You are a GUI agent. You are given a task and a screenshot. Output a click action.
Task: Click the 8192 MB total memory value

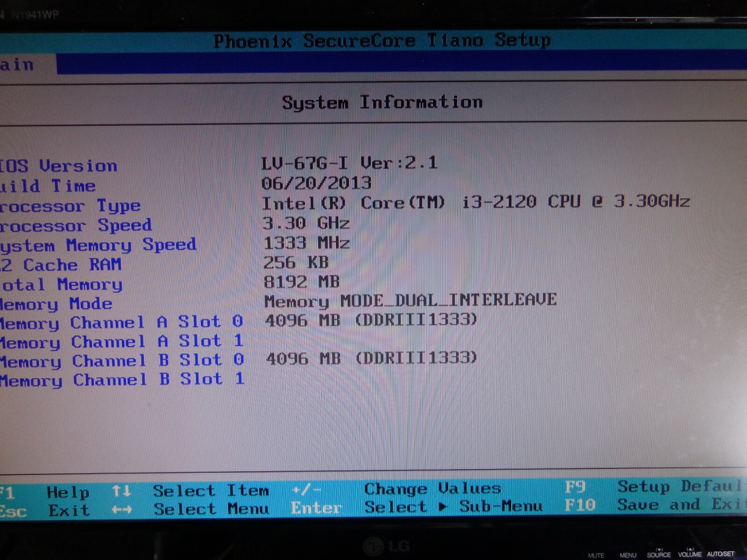point(302,281)
